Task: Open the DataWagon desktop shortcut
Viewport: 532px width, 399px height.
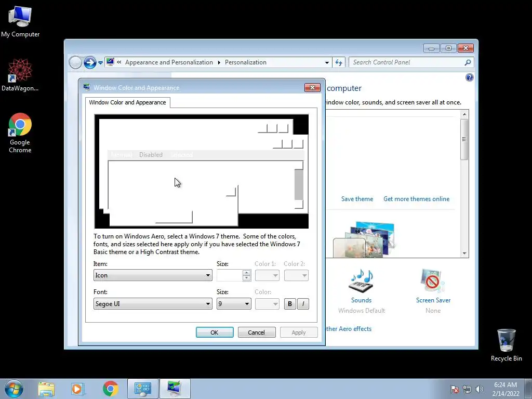Action: (x=20, y=75)
